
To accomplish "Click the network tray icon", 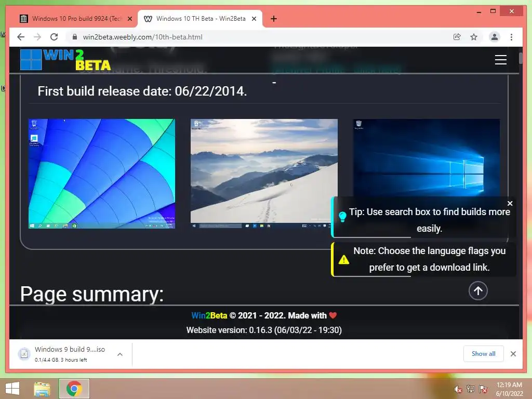I will (470, 389).
